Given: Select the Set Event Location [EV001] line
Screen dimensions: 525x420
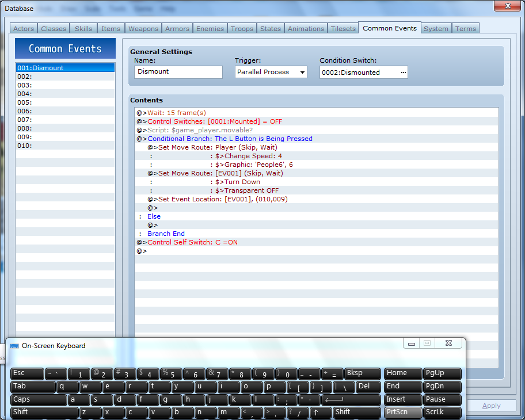Looking at the screenshot, I should (x=317, y=199).
